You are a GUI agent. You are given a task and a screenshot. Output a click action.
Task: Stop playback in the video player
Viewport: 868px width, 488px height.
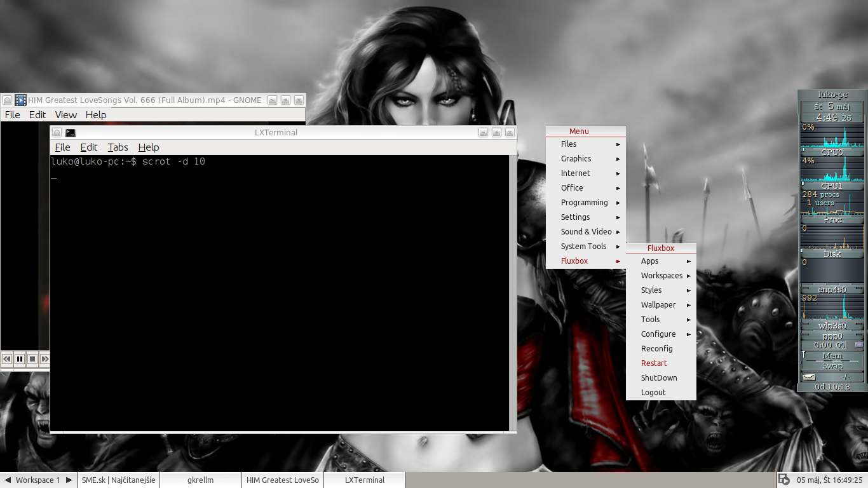[x=32, y=359]
